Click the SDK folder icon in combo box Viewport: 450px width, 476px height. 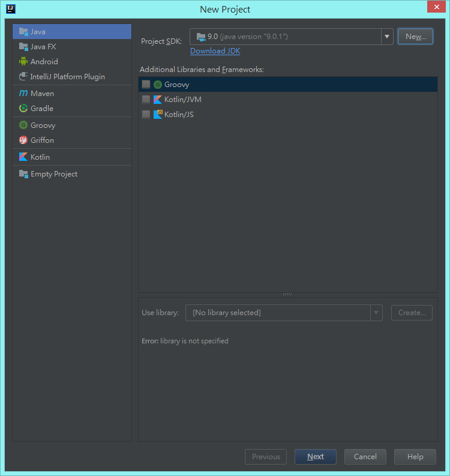pyautogui.click(x=201, y=37)
